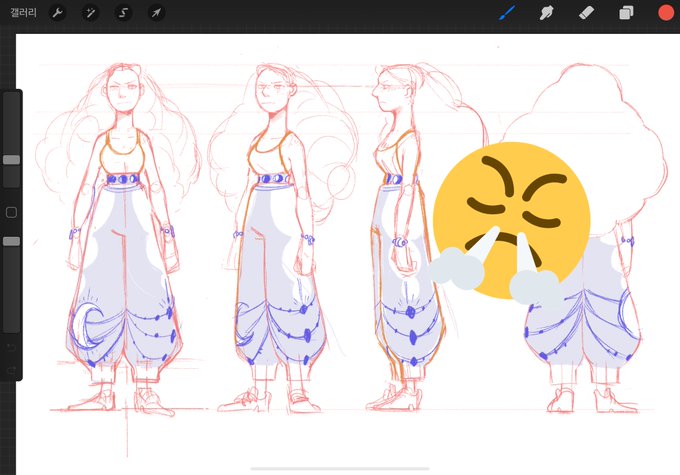
Task: Select the Eraser tool
Action: pos(586,13)
